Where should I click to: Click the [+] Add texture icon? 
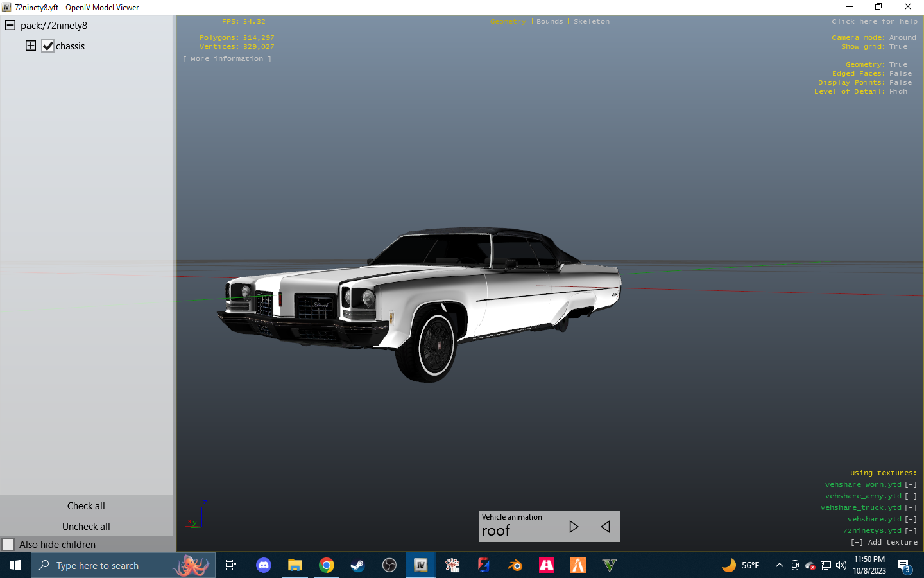[x=857, y=542]
